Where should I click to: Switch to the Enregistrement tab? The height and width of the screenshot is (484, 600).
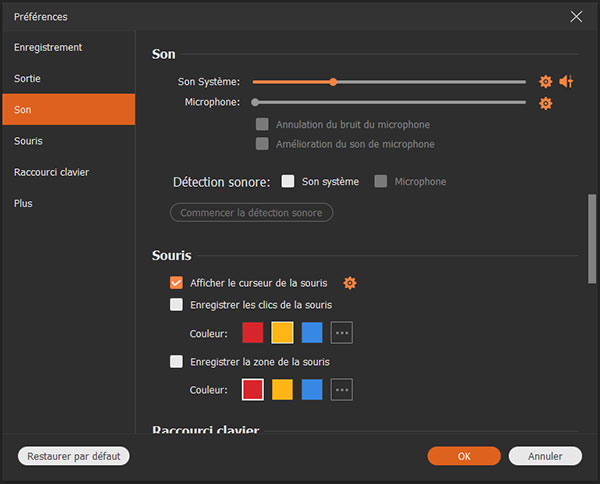(48, 47)
